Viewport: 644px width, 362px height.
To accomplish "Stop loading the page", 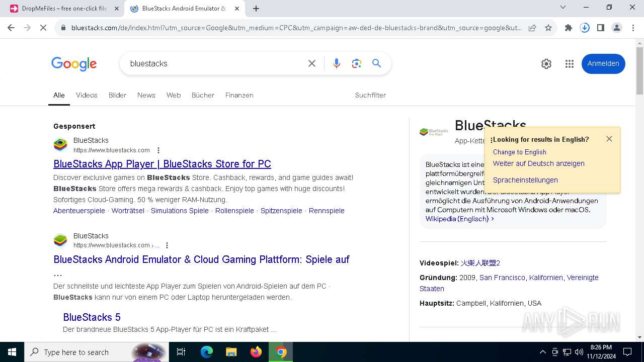I will [x=43, y=28].
